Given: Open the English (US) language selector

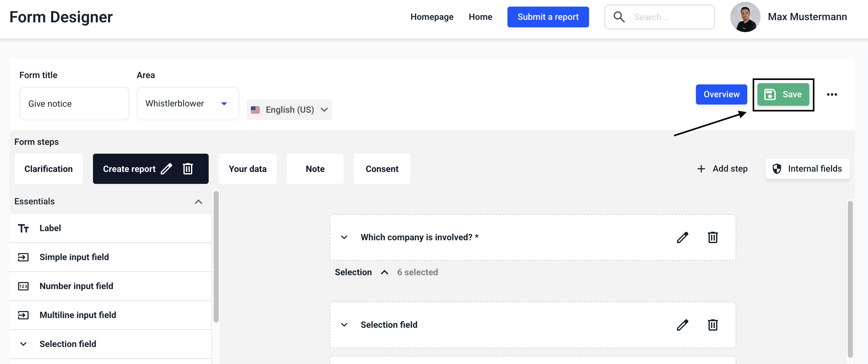Looking at the screenshot, I should [x=289, y=110].
